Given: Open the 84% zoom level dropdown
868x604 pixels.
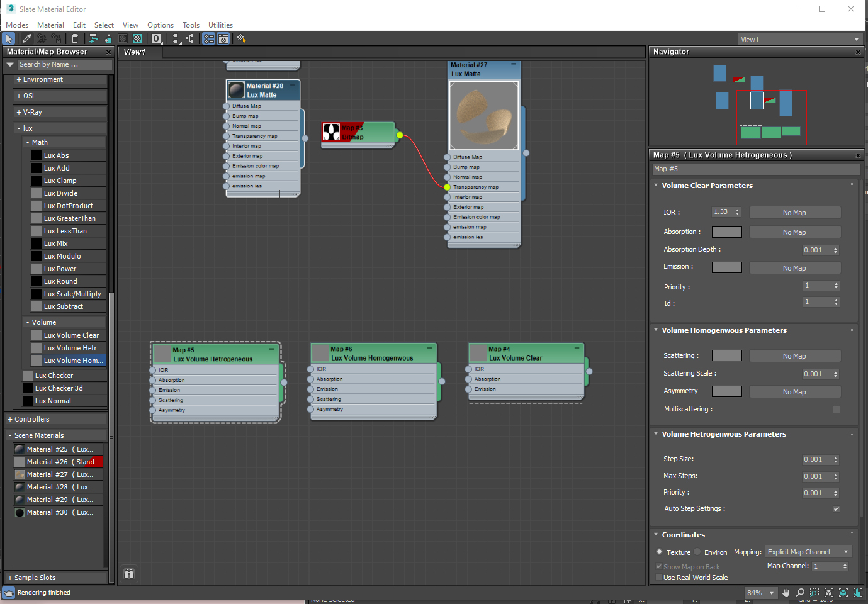Looking at the screenshot, I should (x=760, y=593).
